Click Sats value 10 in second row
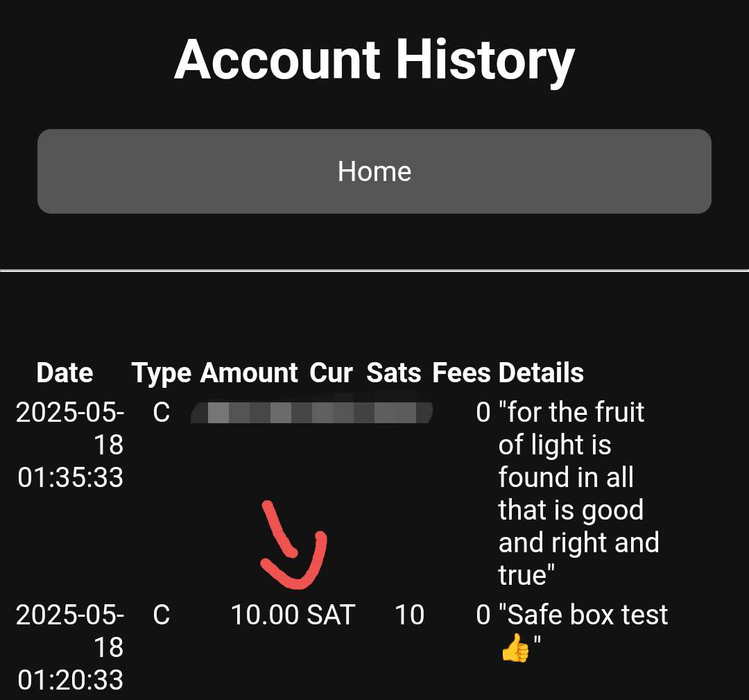The height and width of the screenshot is (700, 749). [x=409, y=615]
